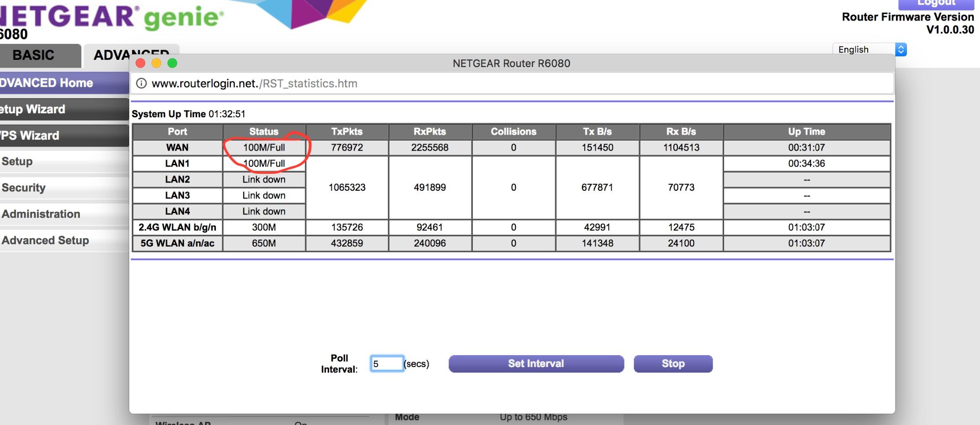This screenshot has height=425, width=980.
Task: Select the 2.4G WLAN b/g/n row label
Action: click(178, 227)
